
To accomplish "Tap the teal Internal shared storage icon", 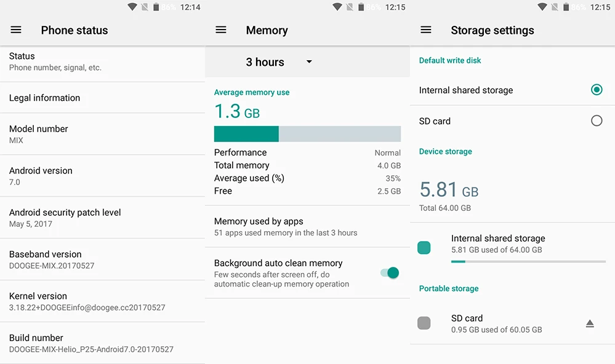I will [x=424, y=248].
